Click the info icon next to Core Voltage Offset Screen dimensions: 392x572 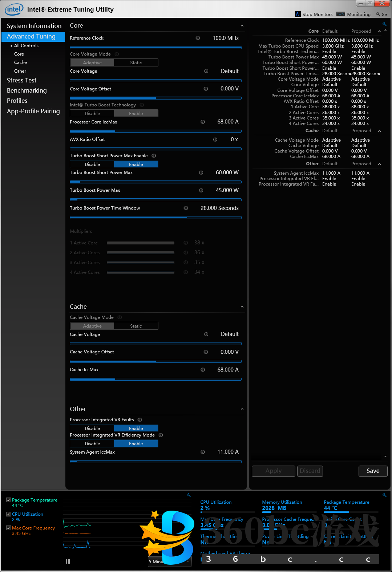(x=206, y=89)
